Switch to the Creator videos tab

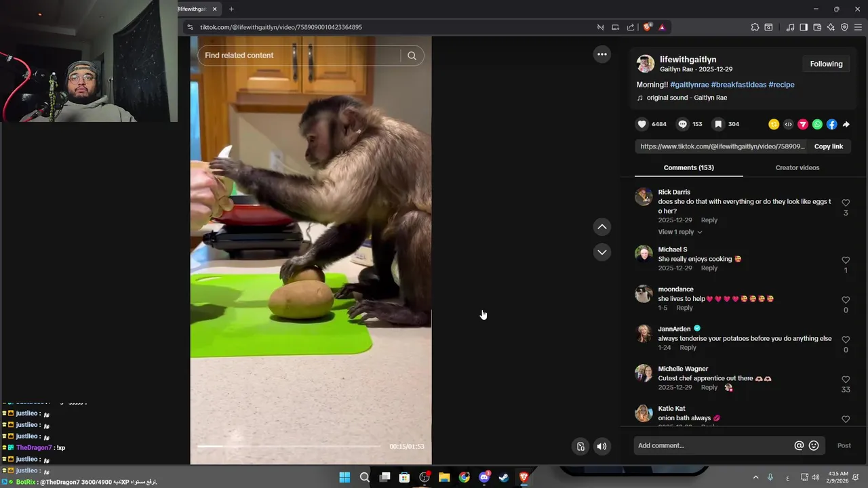coord(797,167)
